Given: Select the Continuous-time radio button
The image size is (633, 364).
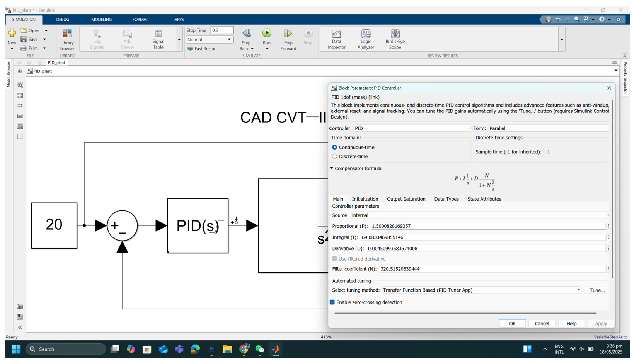Looking at the screenshot, I should tap(334, 147).
